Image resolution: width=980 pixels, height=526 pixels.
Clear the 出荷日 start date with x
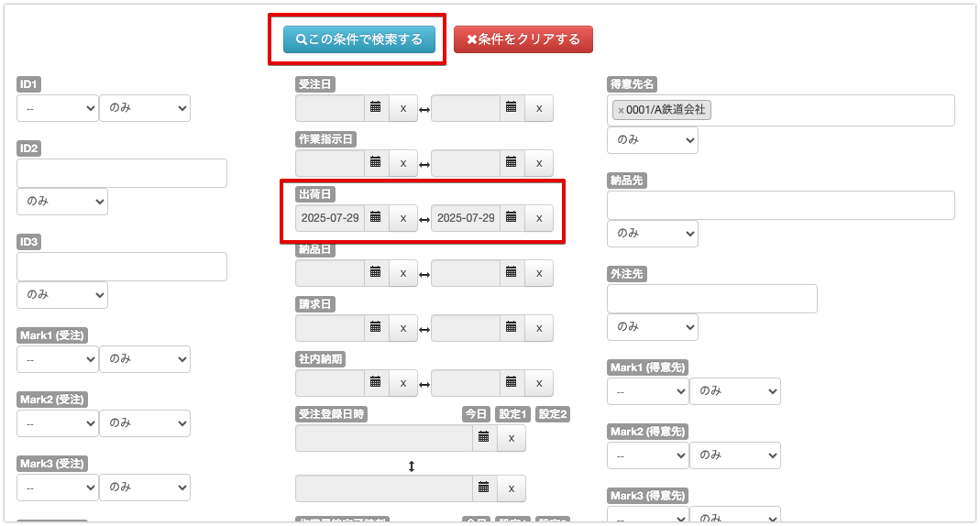402,218
